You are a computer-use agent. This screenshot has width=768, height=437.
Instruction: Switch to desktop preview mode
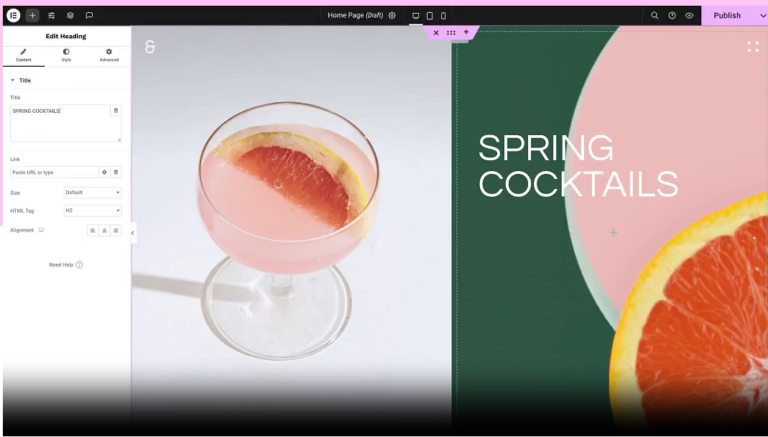[415, 16]
